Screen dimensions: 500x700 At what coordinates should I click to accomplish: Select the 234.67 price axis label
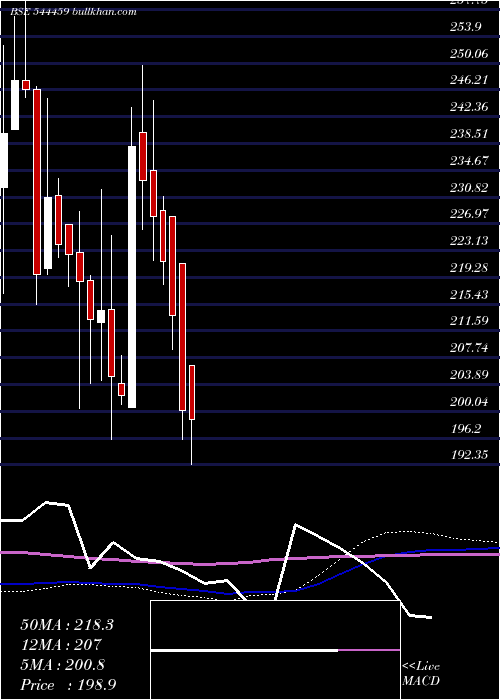pyautogui.click(x=469, y=160)
